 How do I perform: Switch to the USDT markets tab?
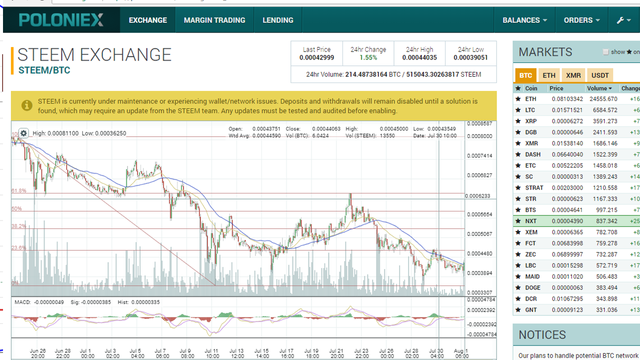coord(600,75)
